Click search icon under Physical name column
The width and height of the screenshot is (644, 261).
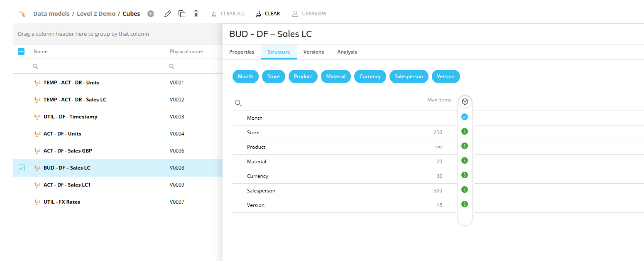pos(172,66)
